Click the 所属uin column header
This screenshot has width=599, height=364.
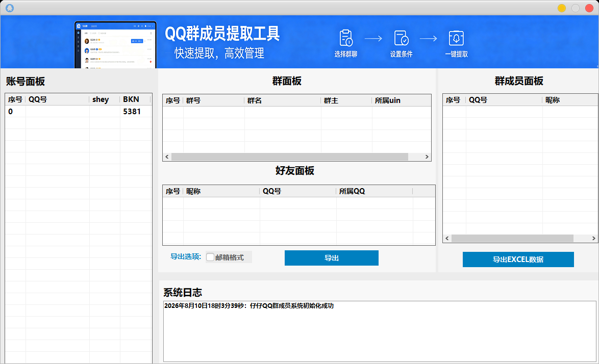click(401, 100)
